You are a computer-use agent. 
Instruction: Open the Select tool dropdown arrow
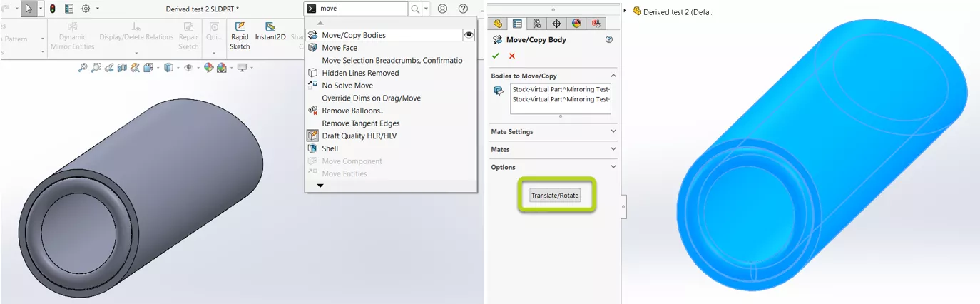coord(41,9)
